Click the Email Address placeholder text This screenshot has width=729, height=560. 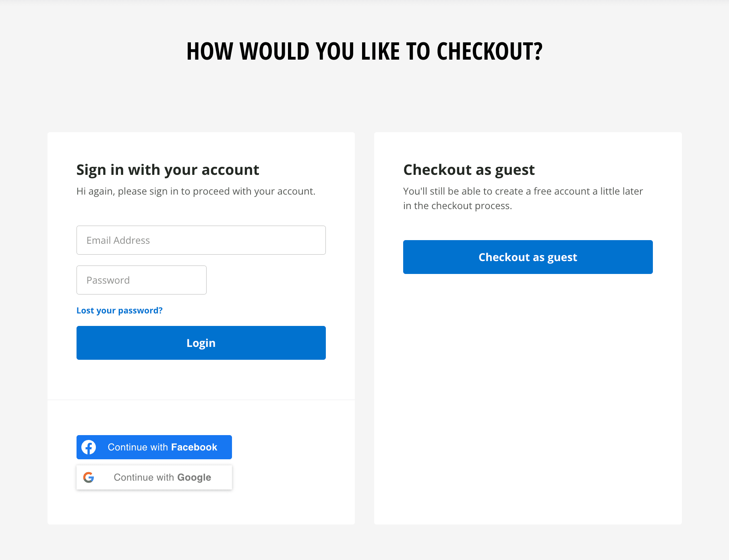(118, 241)
